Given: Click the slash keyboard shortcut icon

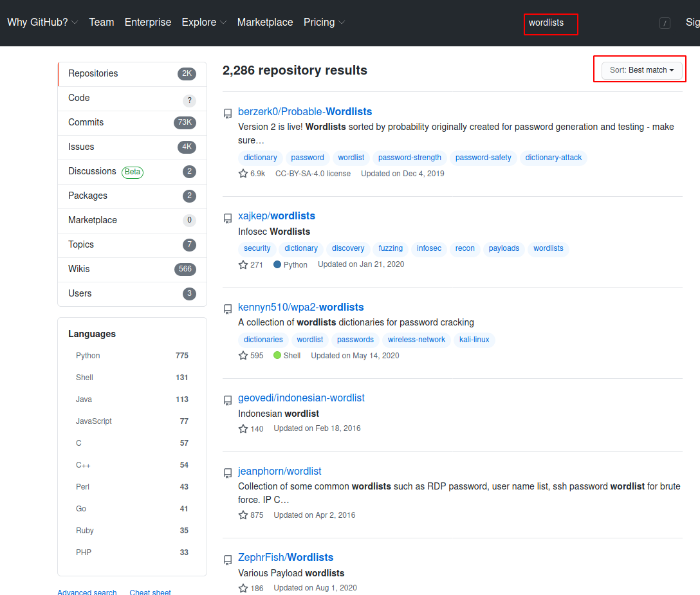Looking at the screenshot, I should coord(665,23).
